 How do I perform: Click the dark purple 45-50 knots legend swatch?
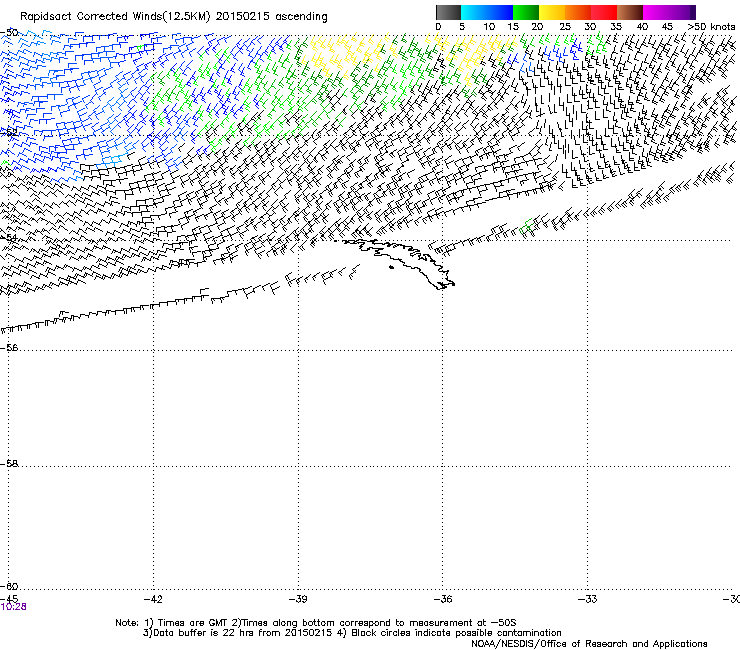682,12
